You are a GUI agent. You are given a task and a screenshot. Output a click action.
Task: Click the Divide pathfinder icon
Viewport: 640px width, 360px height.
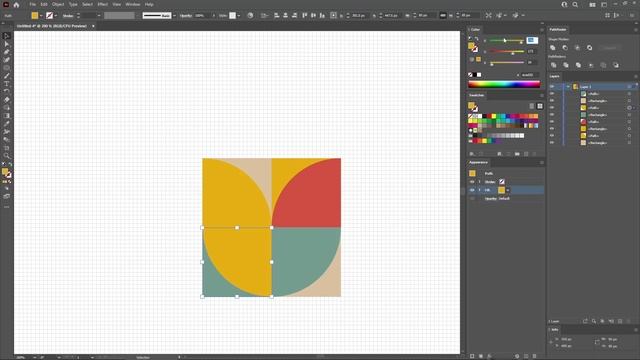pos(553,65)
